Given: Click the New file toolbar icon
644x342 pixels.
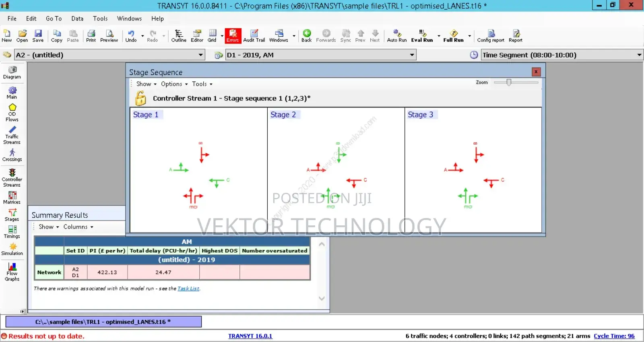Looking at the screenshot, I should click(7, 35).
